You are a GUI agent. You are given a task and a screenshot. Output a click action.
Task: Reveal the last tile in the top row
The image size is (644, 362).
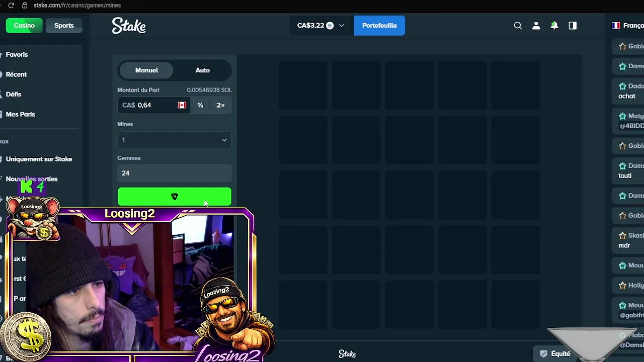516,85
